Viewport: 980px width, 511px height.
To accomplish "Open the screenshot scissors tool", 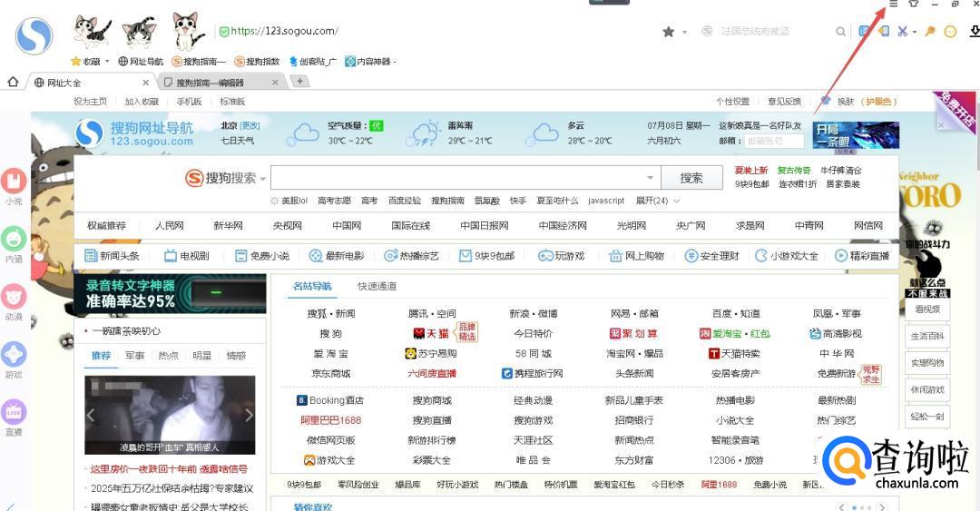I will click(903, 31).
